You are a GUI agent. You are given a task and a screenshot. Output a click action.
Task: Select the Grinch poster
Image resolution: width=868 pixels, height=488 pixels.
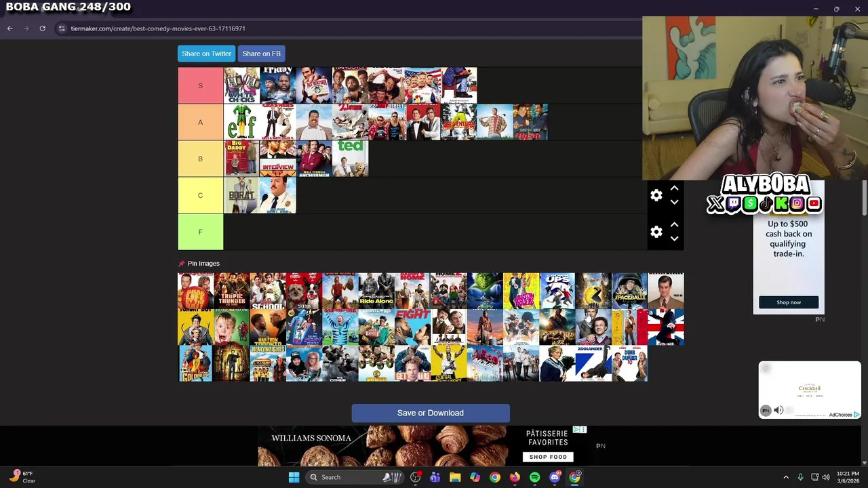[x=485, y=291]
